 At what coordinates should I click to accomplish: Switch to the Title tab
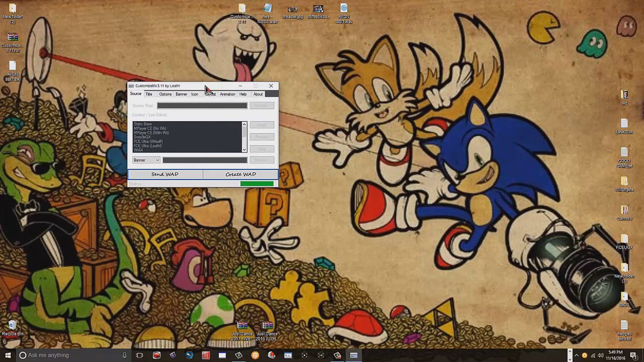tap(149, 94)
